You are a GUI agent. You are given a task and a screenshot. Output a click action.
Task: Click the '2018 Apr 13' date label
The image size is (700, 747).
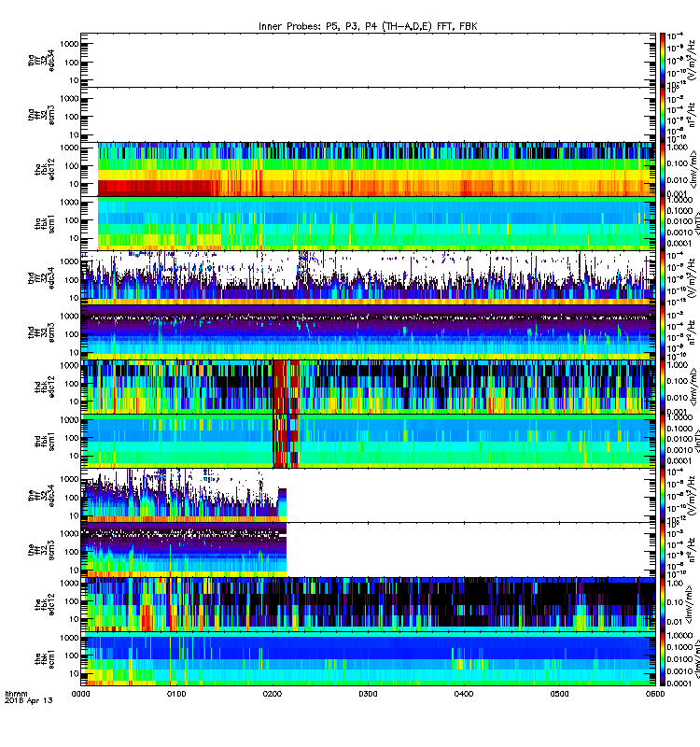pyautogui.click(x=29, y=700)
